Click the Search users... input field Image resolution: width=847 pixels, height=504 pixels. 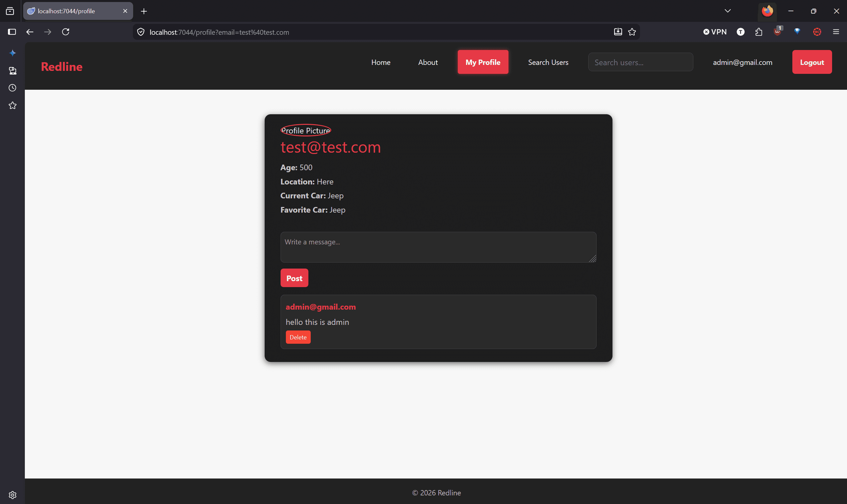(640, 62)
